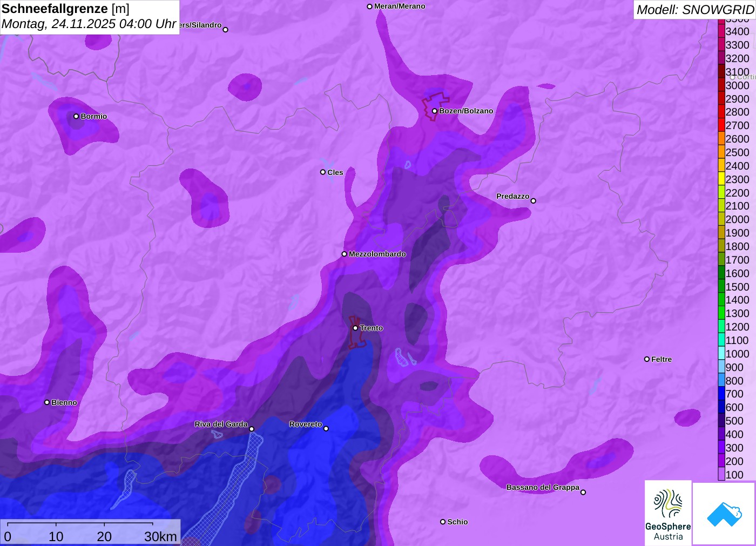This screenshot has height=546, width=756.
Task: Select the Bormio location marker
Action: point(76,116)
